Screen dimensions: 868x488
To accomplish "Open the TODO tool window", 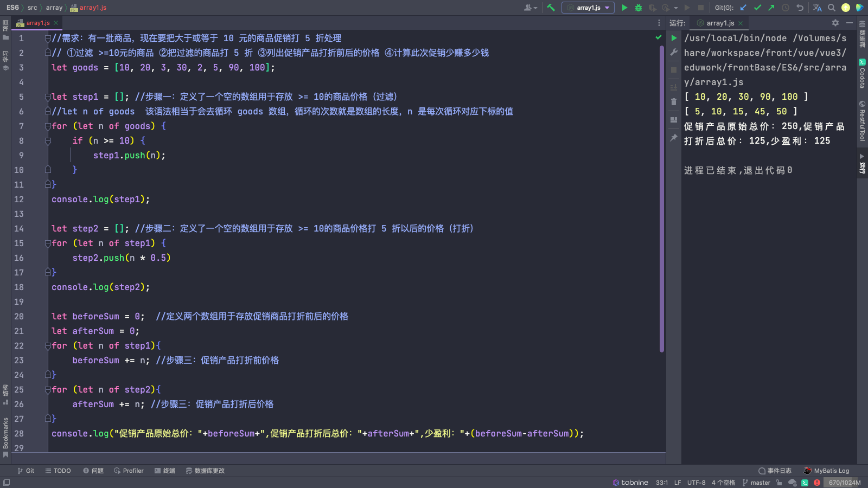I will [x=58, y=471].
